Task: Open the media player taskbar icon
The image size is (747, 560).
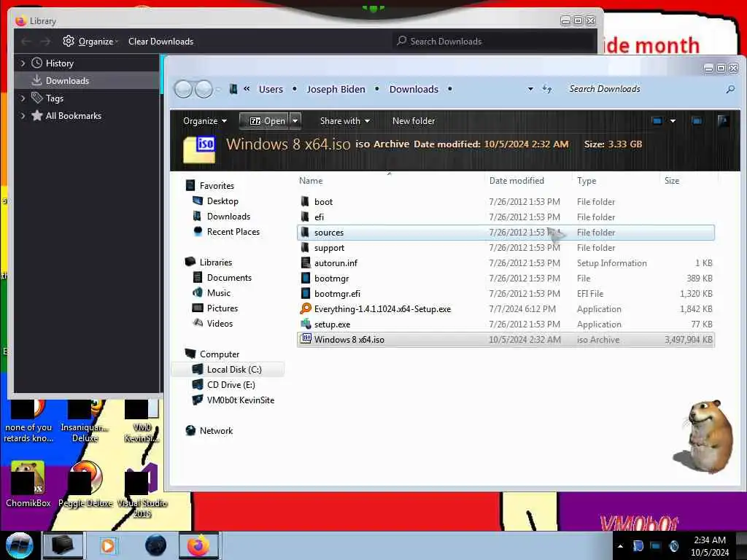Action: [108, 545]
